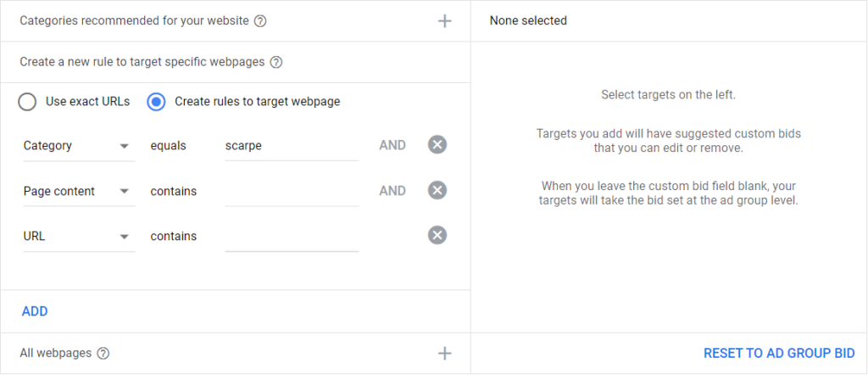The width and height of the screenshot is (868, 375).
Task: Click help icon beside Categories recommended
Action: (260, 21)
